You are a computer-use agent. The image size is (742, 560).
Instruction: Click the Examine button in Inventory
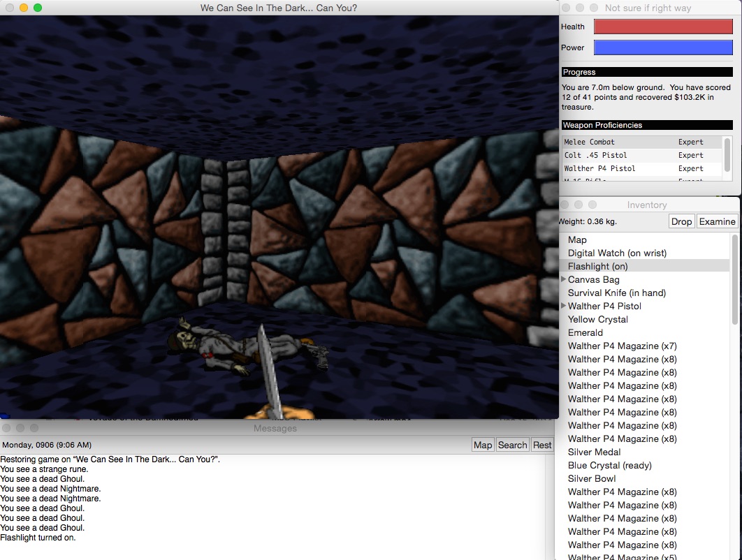coord(717,221)
